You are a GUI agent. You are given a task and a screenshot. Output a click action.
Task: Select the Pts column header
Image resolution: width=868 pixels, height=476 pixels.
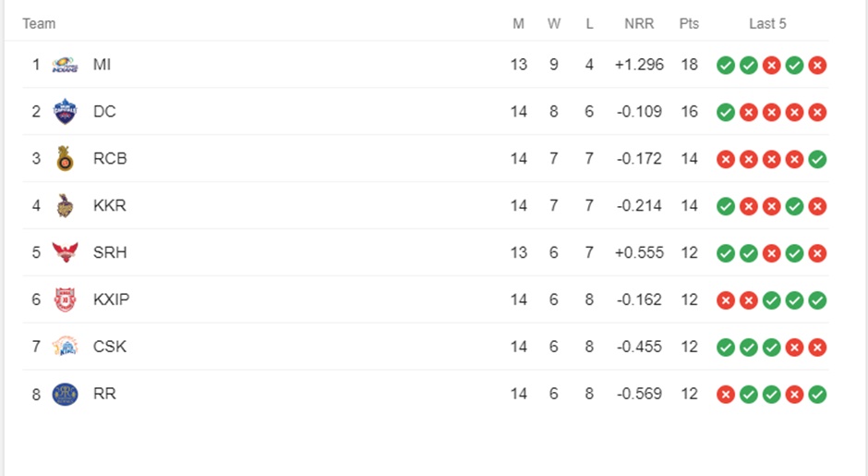(689, 24)
